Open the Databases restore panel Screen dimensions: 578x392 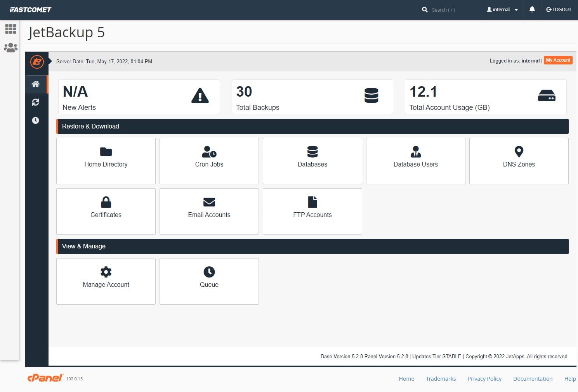coord(312,161)
